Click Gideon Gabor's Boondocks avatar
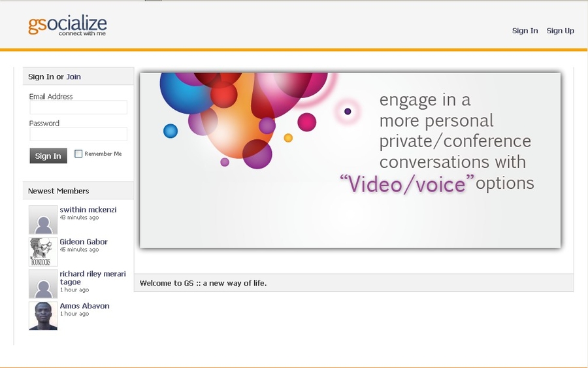588x368 pixels. click(43, 252)
